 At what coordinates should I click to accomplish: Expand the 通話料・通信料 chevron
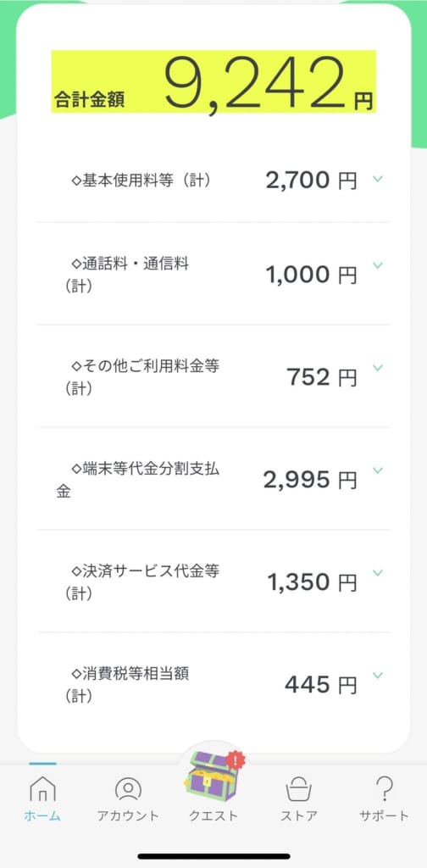click(378, 265)
